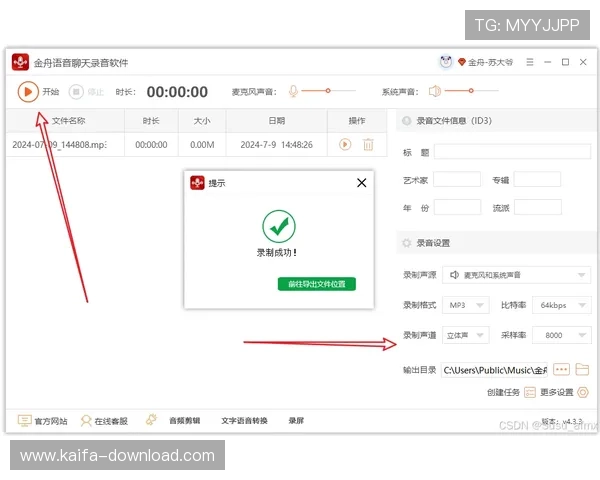Click the app logo in the title bar
Screen dimensions: 600x480
pyautogui.click(x=20, y=62)
